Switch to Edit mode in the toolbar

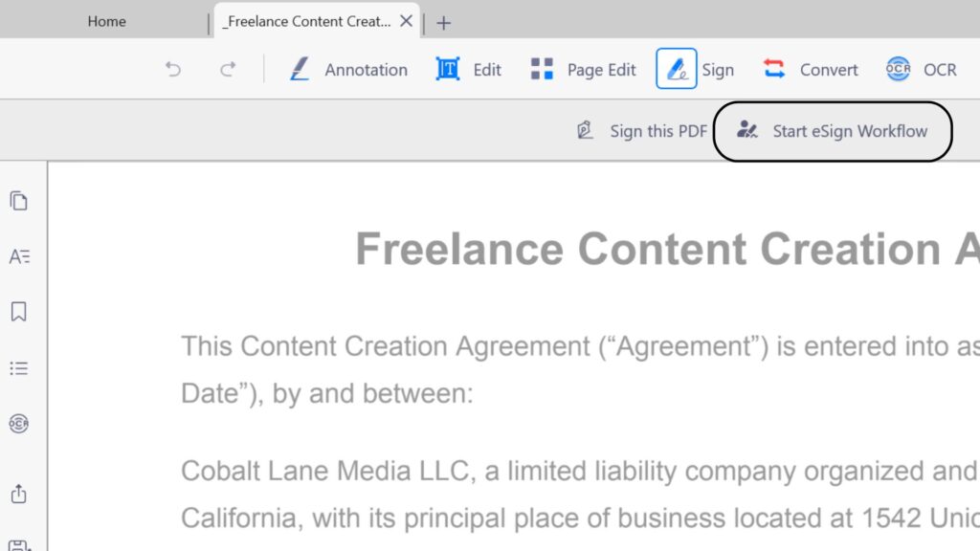[469, 69]
